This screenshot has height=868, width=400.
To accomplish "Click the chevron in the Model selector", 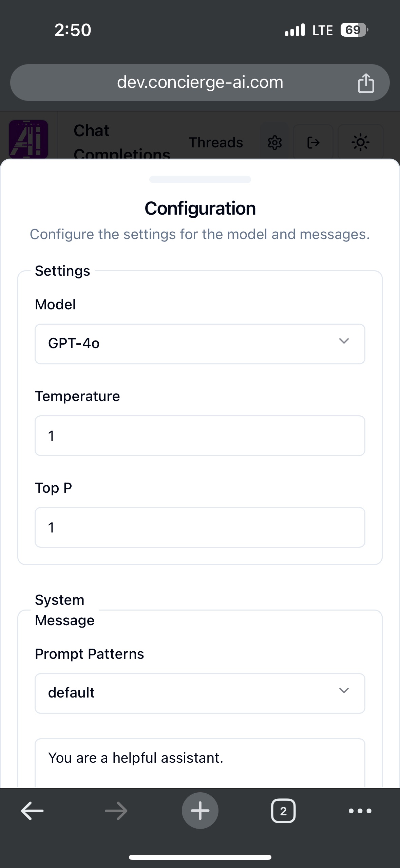I will coord(344,341).
